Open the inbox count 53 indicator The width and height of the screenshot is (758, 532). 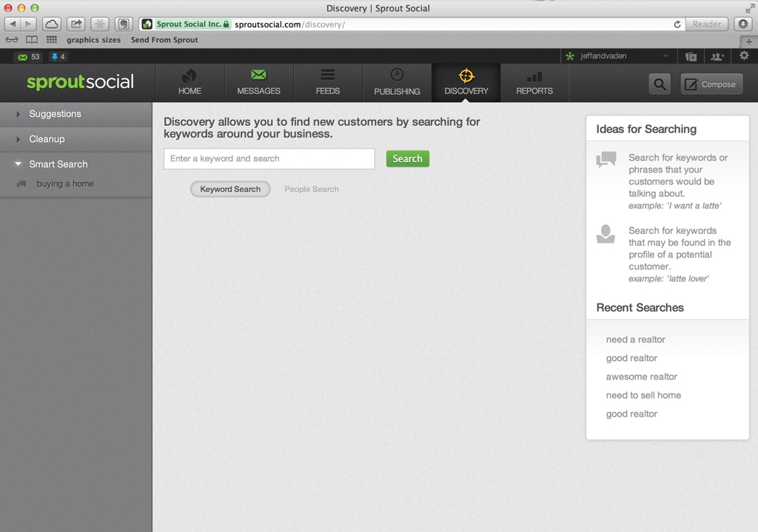coord(29,56)
